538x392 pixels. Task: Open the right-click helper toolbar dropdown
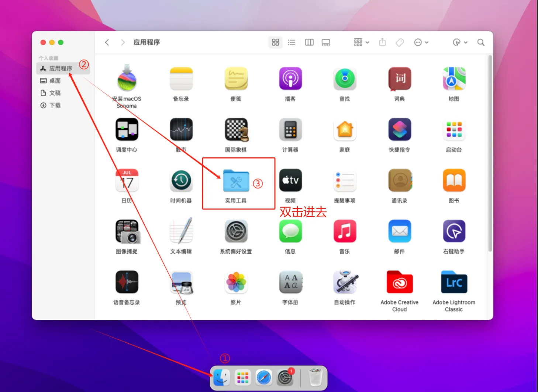point(460,42)
